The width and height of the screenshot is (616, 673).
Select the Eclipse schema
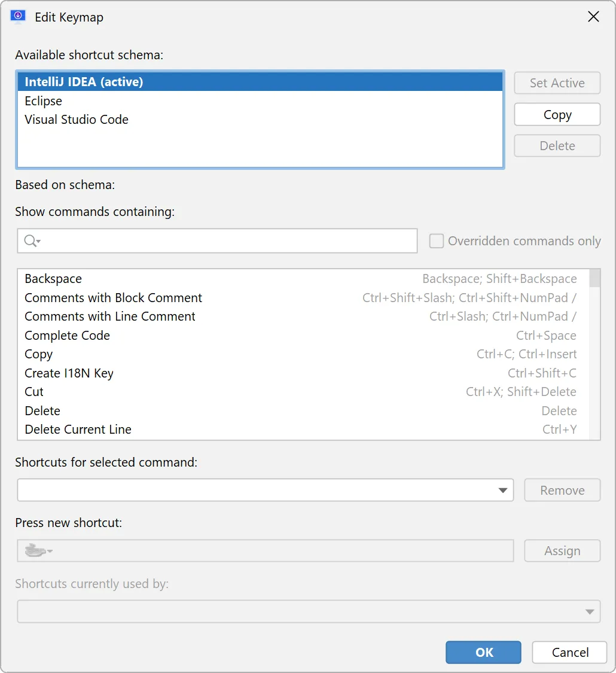pyautogui.click(x=260, y=101)
